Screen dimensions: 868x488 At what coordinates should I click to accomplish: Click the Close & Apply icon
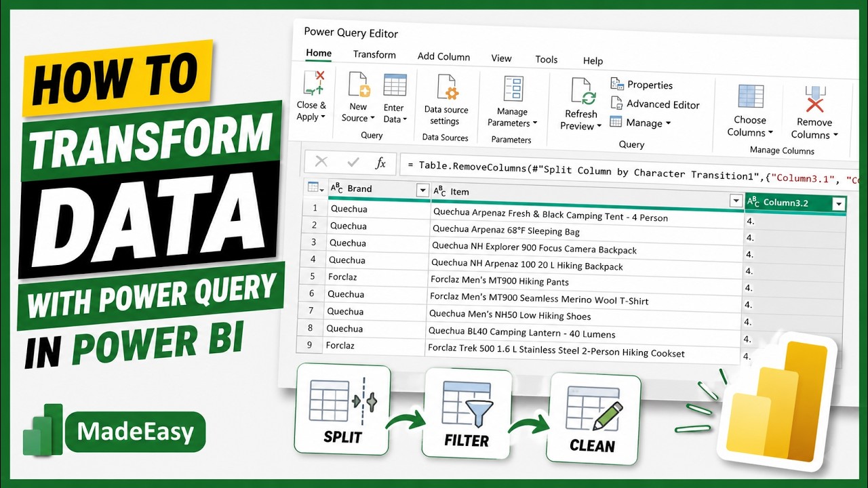[x=313, y=83]
